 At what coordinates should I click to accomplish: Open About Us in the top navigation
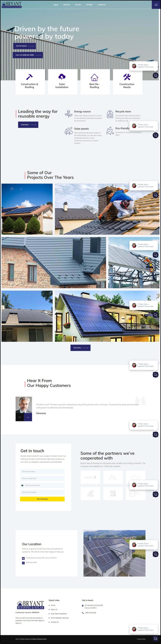[67, 5]
